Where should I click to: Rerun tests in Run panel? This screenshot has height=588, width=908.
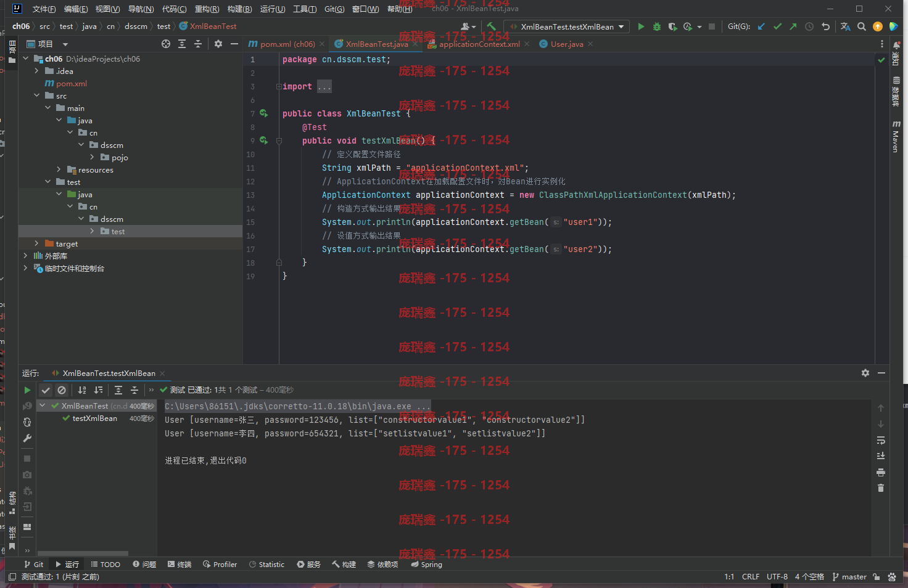[x=27, y=390]
